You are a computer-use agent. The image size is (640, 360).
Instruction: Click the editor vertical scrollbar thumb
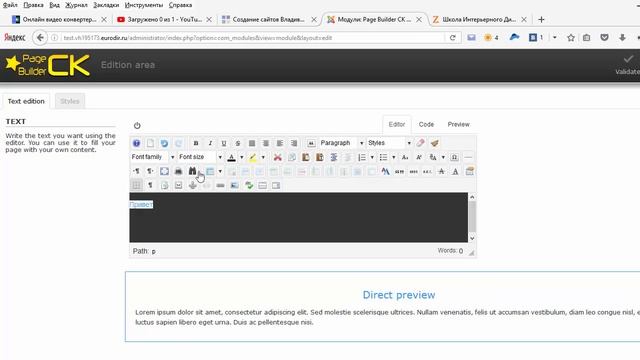(x=472, y=216)
